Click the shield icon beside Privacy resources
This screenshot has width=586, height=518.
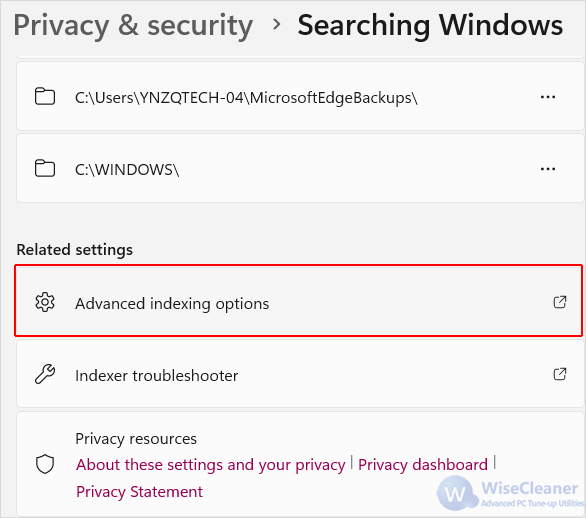click(x=45, y=464)
